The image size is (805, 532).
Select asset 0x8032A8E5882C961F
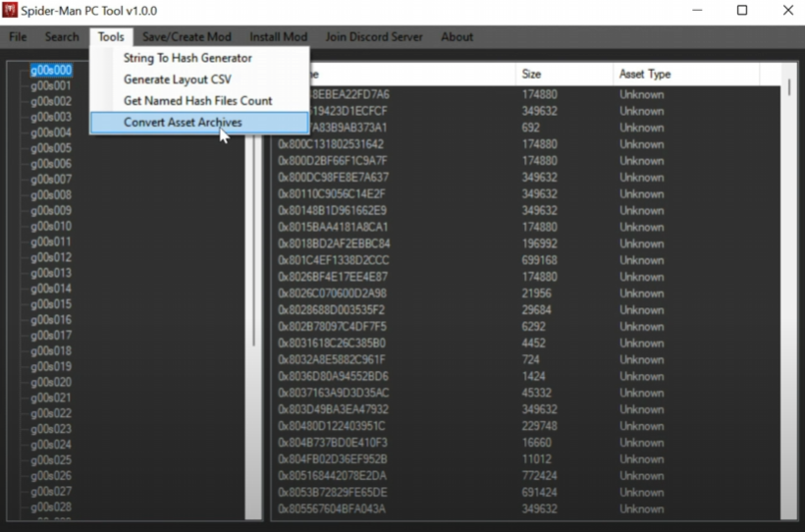point(332,359)
